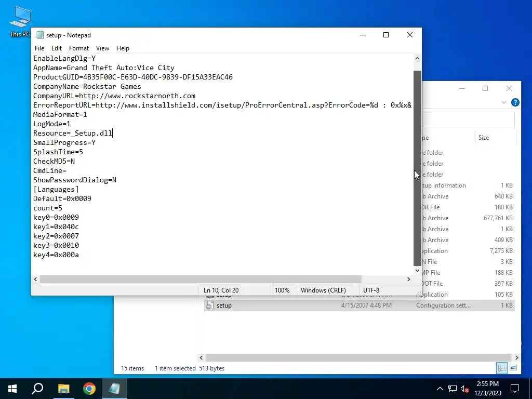Click the Default=0x0009 line
Image resolution: width=532 pixels, height=399 pixels.
coord(62,198)
